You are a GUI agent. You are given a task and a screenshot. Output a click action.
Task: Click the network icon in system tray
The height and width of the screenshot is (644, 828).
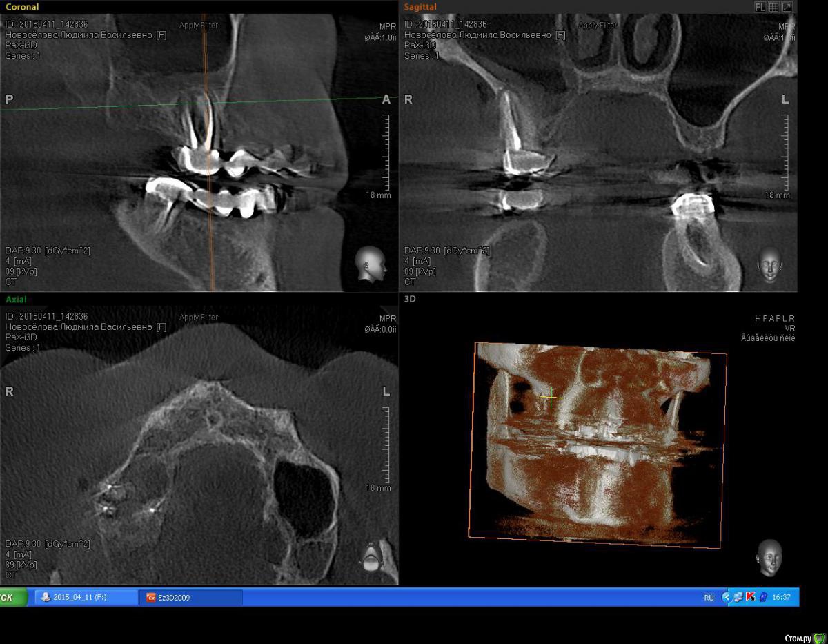(x=738, y=597)
